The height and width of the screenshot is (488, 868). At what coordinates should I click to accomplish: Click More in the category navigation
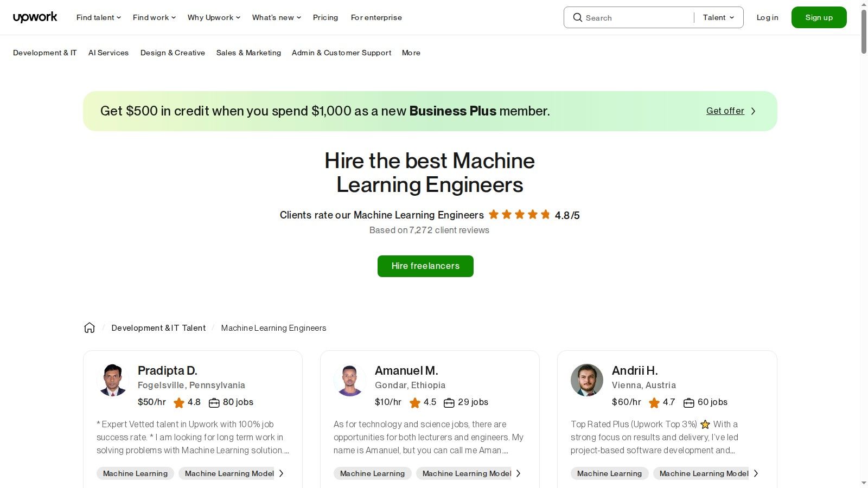(x=411, y=53)
